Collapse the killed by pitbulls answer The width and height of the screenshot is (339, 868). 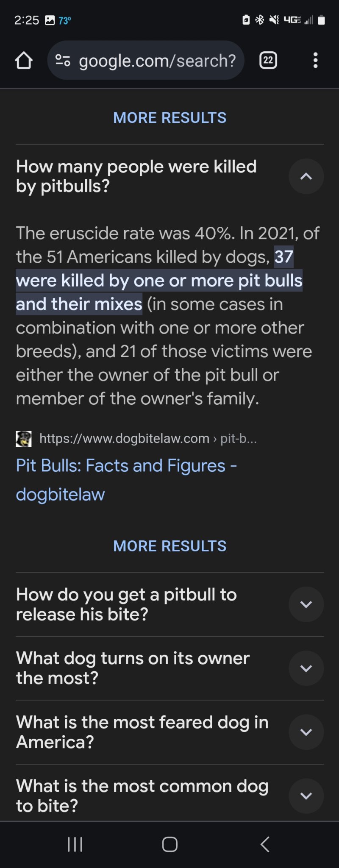[306, 176]
